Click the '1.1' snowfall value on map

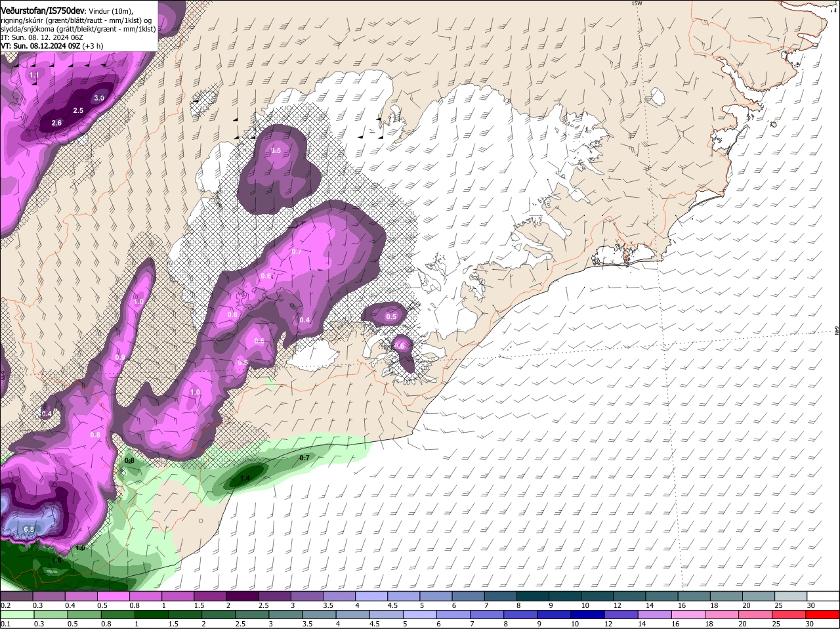pos(35,76)
